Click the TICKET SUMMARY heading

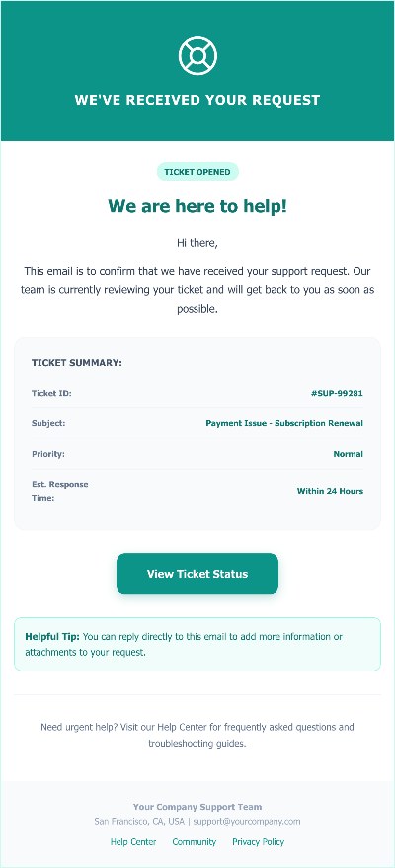(x=76, y=363)
